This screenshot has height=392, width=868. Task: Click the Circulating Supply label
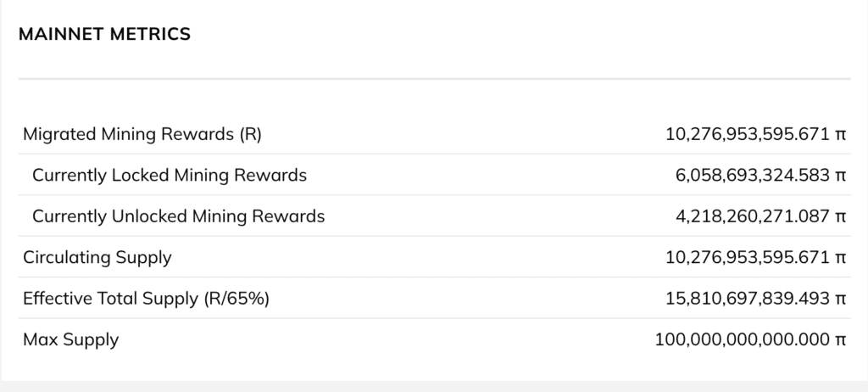coord(97,258)
